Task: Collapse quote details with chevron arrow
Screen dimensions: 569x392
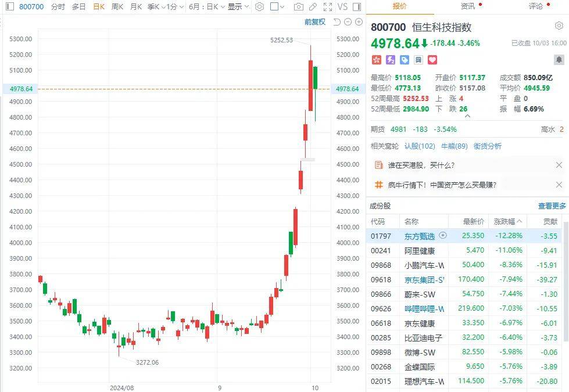Action: pos(467,116)
